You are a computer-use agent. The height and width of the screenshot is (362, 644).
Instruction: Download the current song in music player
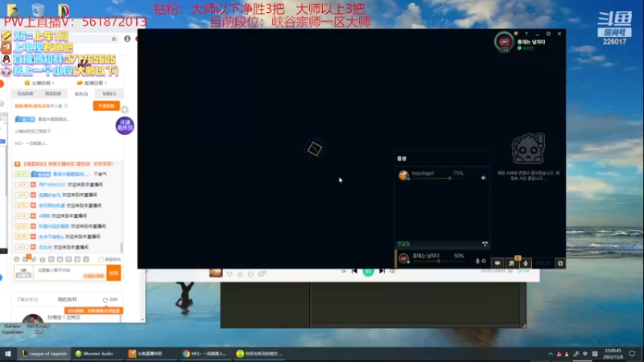[240, 274]
